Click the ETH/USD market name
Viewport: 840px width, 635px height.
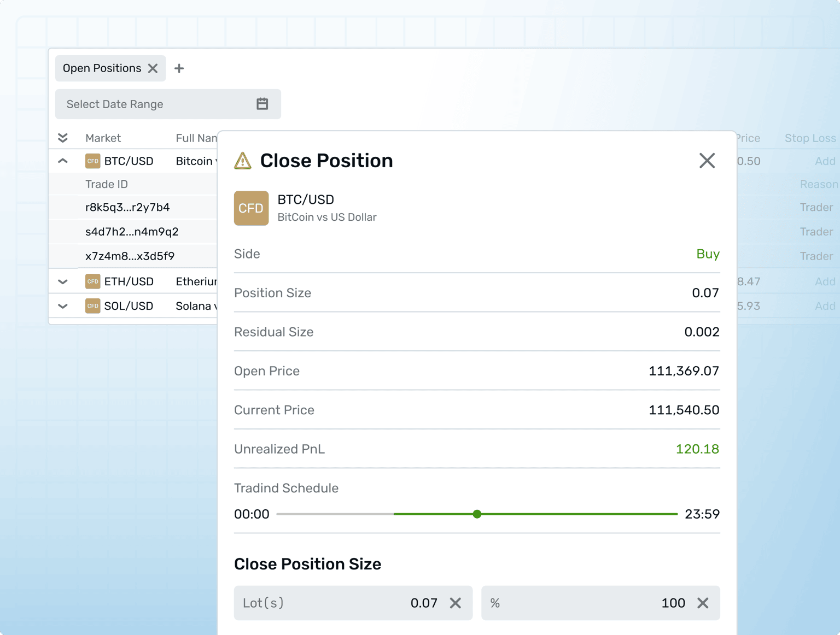point(129,281)
